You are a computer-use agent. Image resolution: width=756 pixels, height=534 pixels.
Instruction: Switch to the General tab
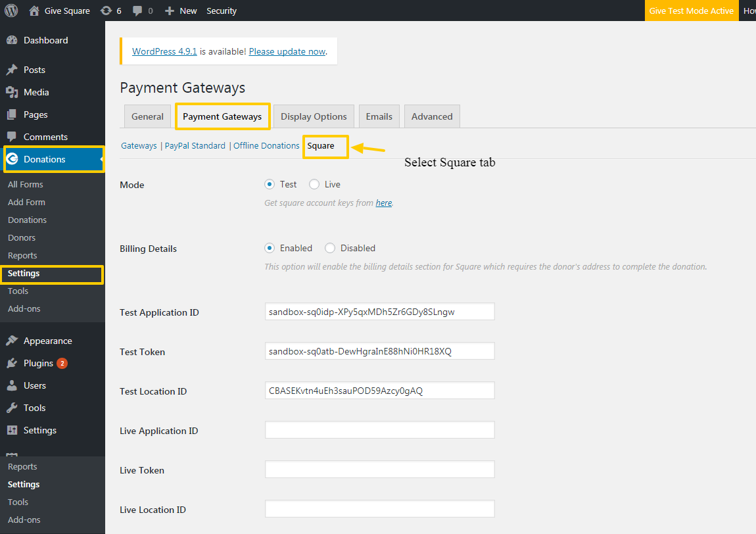pyautogui.click(x=147, y=116)
